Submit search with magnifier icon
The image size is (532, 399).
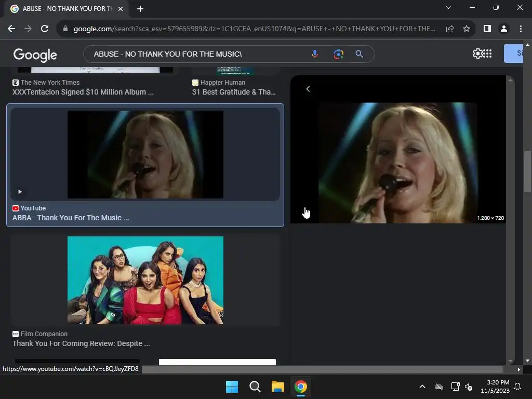(360, 54)
